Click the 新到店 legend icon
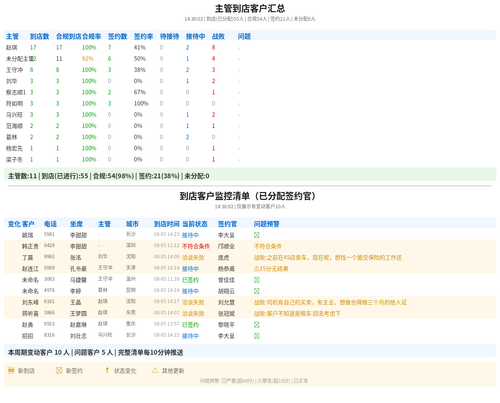The width and height of the screenshot is (500, 403). pos(11,370)
